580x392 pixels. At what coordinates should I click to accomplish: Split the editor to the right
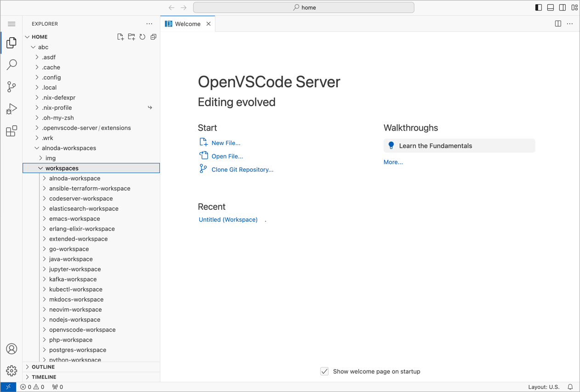[x=558, y=24]
